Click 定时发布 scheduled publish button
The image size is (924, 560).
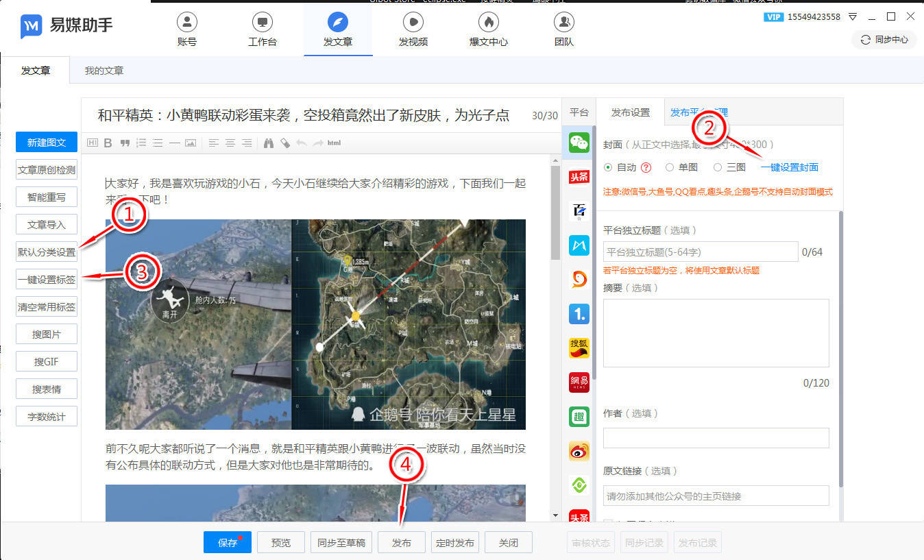click(455, 542)
